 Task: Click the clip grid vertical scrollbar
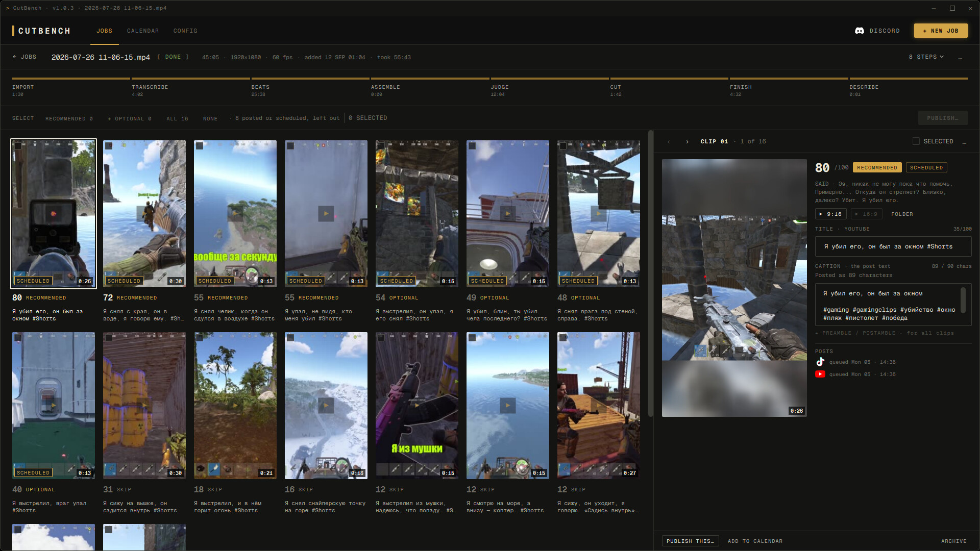point(650,273)
